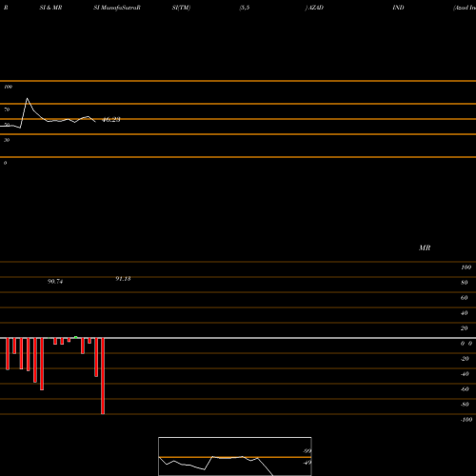Click the AZAD symbol in header
The width and height of the screenshot is (476, 476).
click(316, 8)
